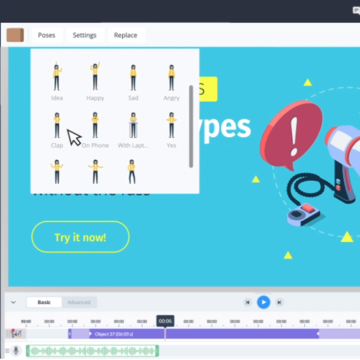Click the drag handle beside the microphone icon

7,351
